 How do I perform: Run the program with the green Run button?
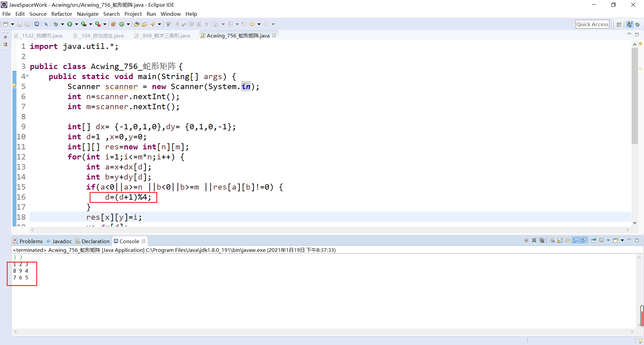[x=70, y=24]
